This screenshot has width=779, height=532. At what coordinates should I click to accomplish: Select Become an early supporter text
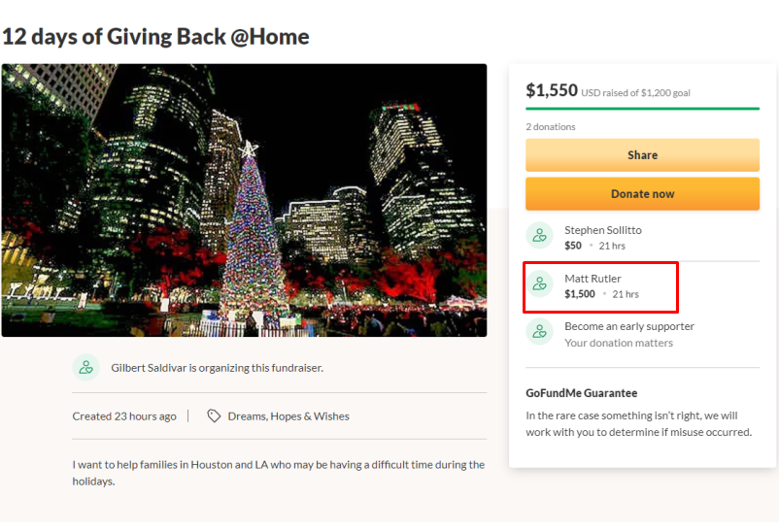coord(629,326)
